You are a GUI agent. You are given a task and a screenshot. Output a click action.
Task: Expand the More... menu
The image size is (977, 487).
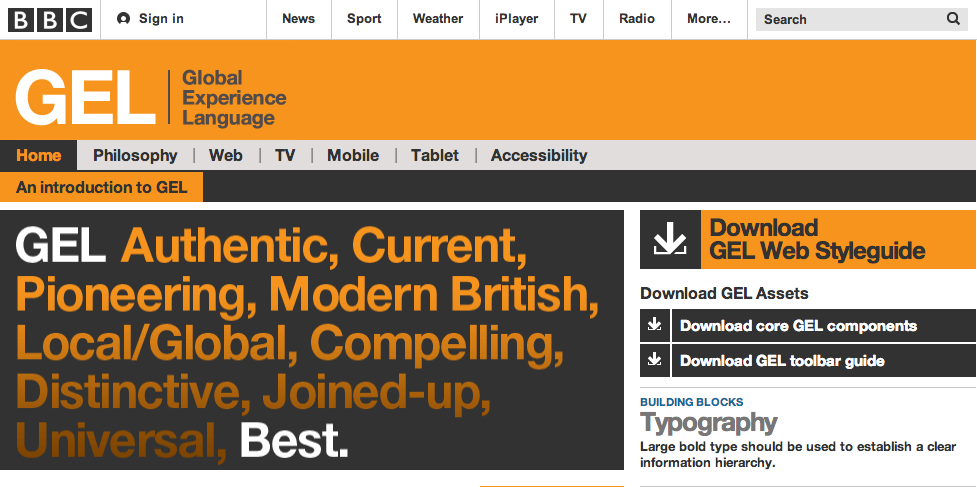pos(709,19)
